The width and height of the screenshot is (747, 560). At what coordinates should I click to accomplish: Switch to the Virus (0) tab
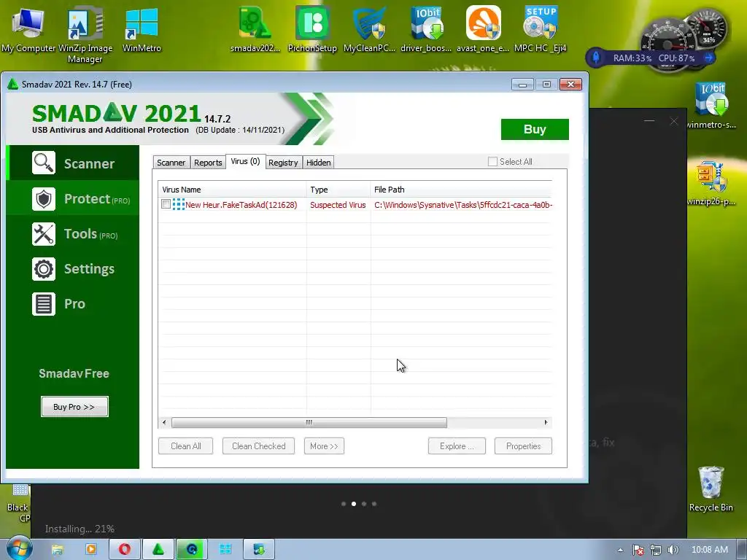(245, 161)
